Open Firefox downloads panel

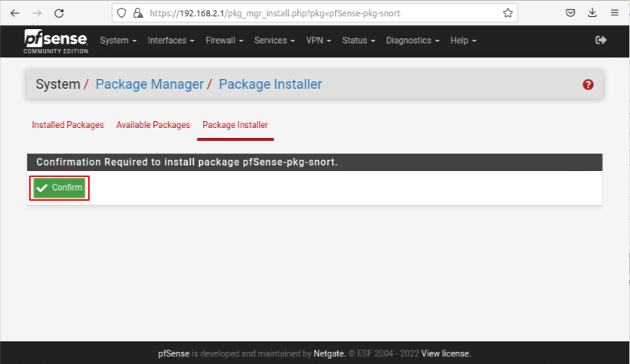pyautogui.click(x=592, y=14)
